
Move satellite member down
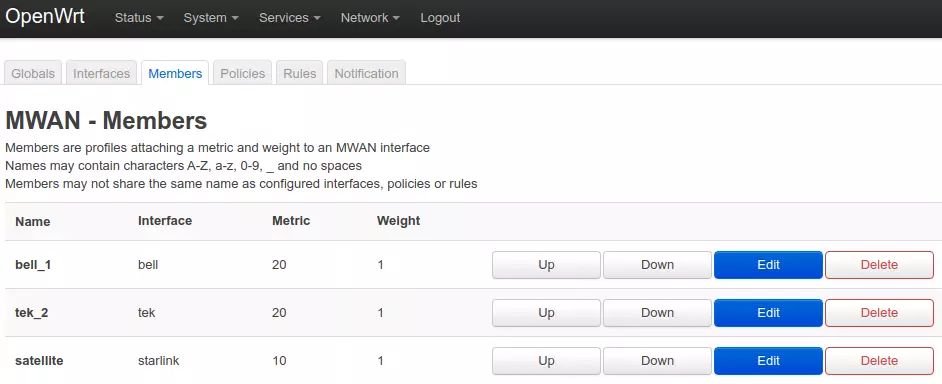click(657, 361)
